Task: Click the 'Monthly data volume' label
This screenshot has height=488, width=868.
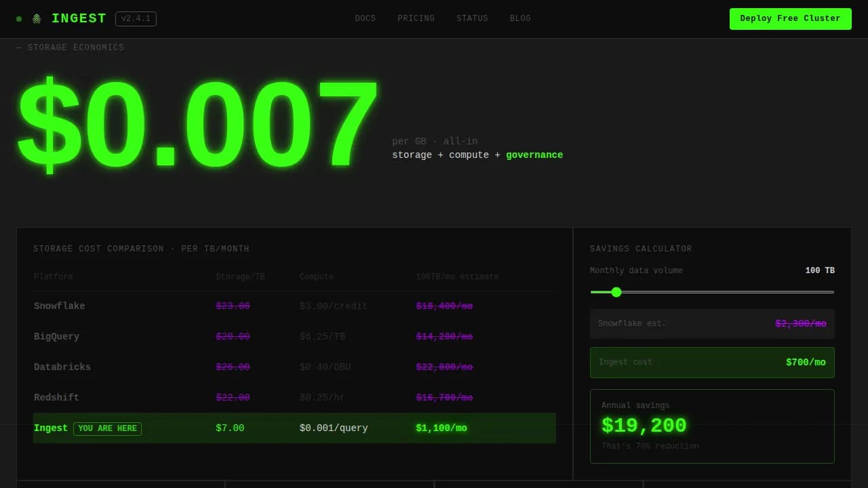Action: (x=636, y=270)
